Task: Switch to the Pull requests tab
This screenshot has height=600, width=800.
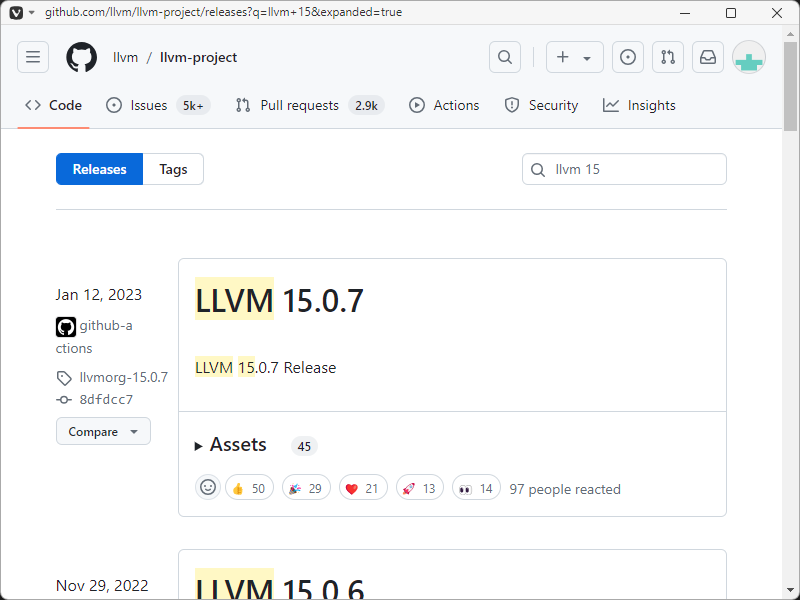Action: [x=310, y=106]
